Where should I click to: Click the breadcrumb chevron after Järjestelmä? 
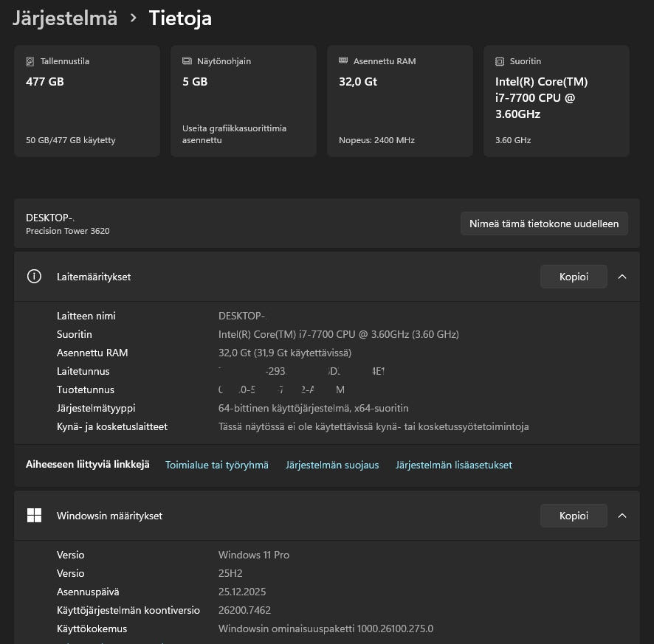tap(134, 18)
